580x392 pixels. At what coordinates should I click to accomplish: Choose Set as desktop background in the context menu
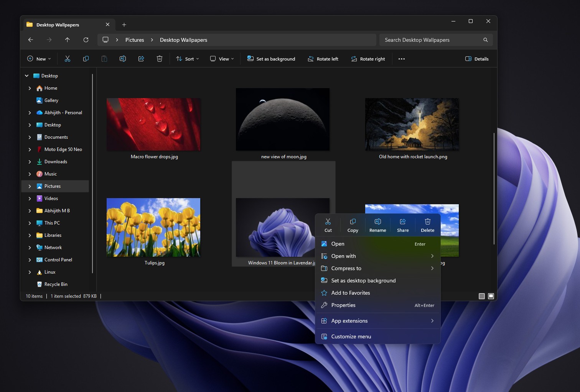click(378, 280)
